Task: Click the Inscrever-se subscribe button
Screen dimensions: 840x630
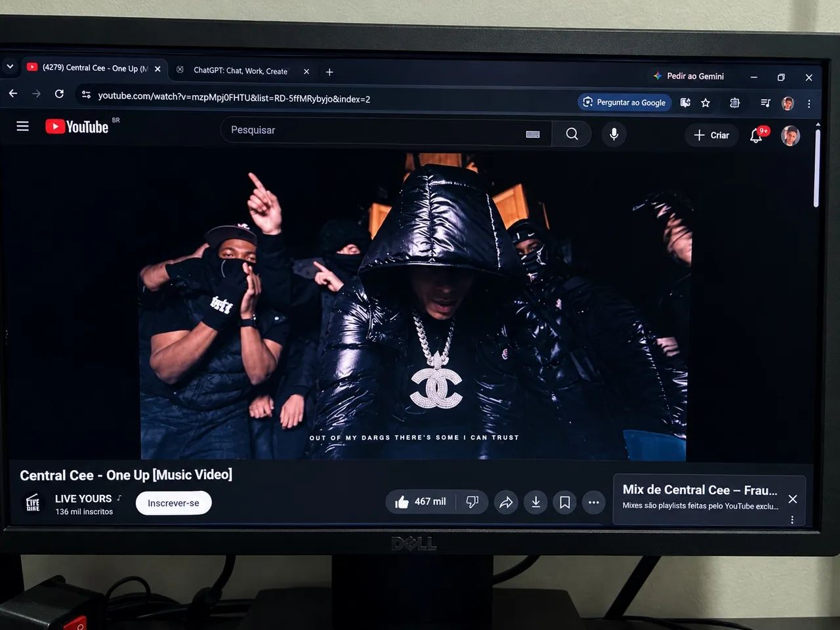Action: click(x=173, y=503)
